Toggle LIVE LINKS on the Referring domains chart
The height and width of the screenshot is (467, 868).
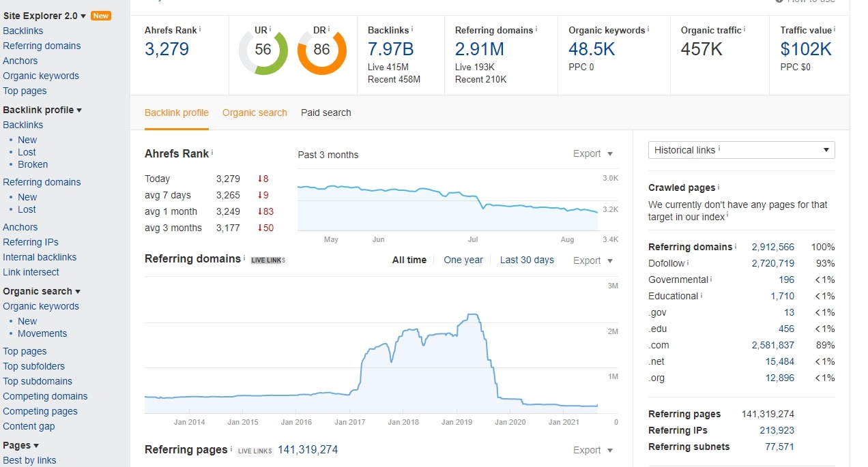coord(267,260)
